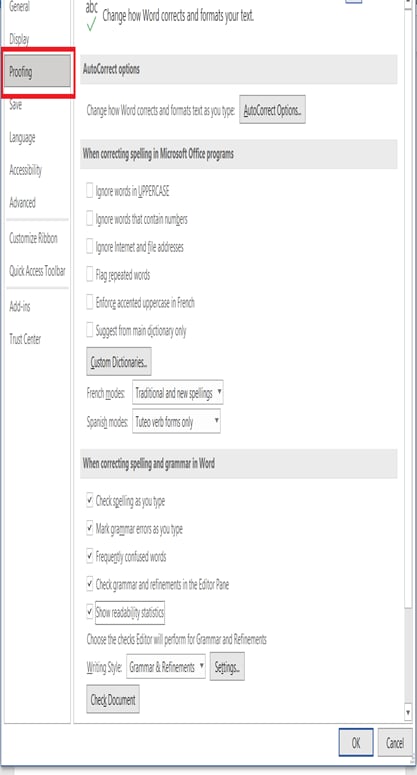The width and height of the screenshot is (417, 775).
Task: Enable Ignore words in UPPERCASE
Action: point(89,190)
